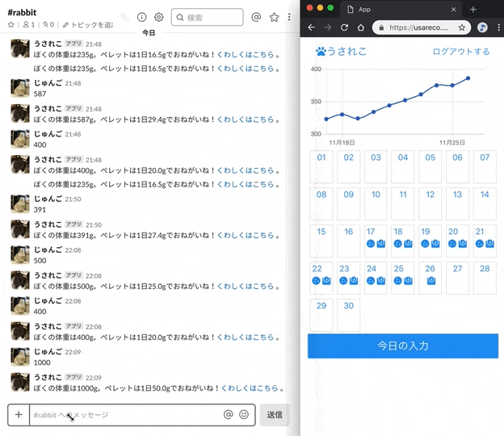This screenshot has width=504, height=436.
Task: Reload the browser page
Action: [x=344, y=27]
